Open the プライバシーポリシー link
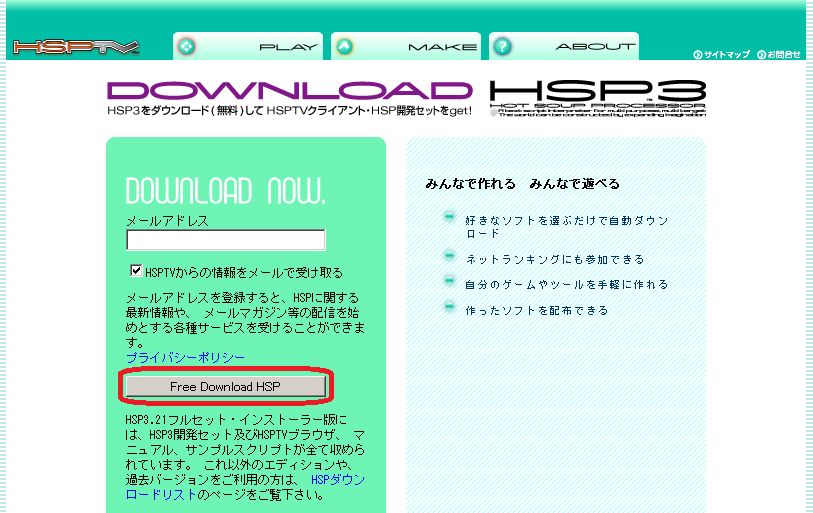The width and height of the screenshot is (813, 513). coord(185,357)
